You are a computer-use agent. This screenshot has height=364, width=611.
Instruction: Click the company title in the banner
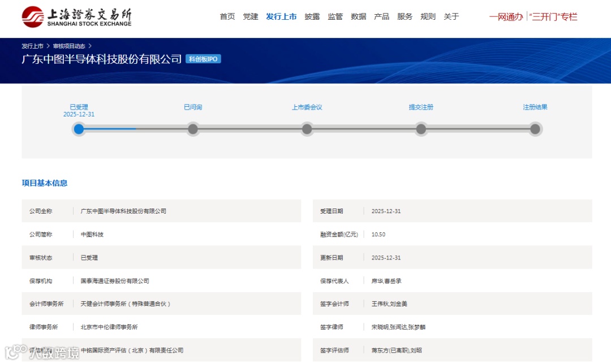[x=102, y=59]
